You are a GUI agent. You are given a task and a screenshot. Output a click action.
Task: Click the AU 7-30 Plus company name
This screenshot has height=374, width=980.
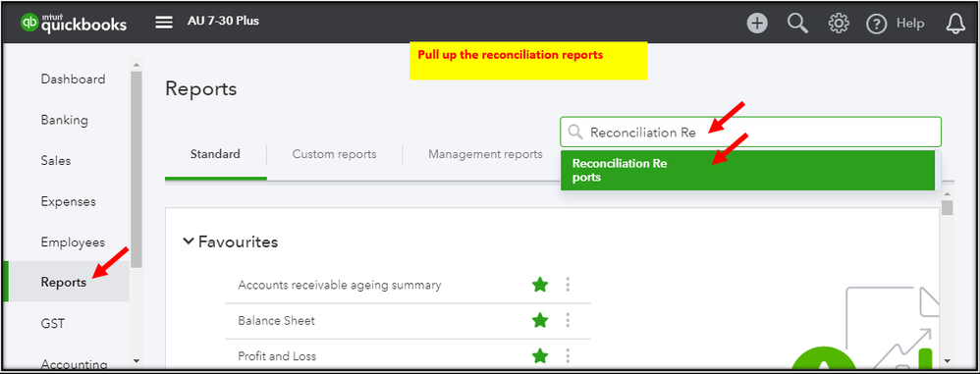coord(223,21)
